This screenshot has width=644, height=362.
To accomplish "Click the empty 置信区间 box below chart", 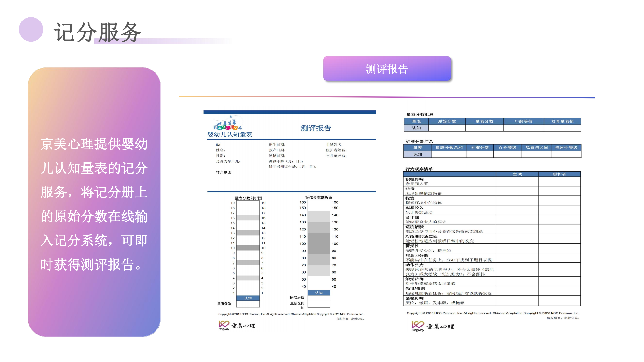I will coord(319,304).
